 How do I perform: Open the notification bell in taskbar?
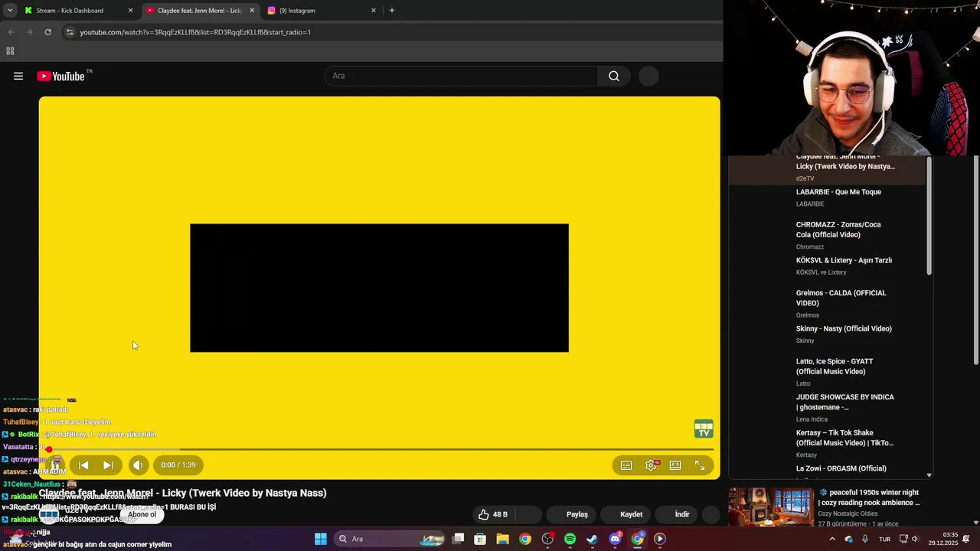tap(966, 539)
